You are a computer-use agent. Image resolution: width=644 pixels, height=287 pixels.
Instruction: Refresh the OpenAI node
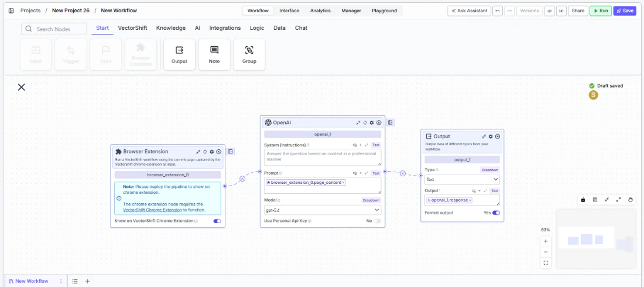pyautogui.click(x=365, y=122)
